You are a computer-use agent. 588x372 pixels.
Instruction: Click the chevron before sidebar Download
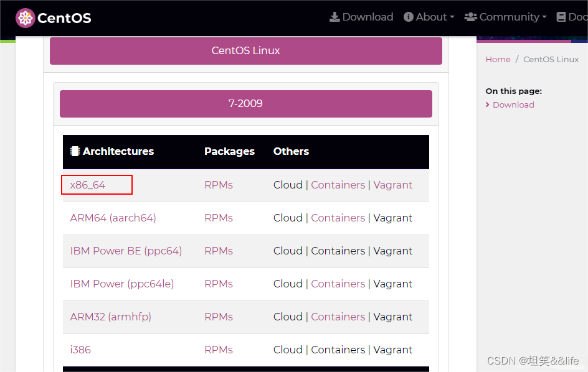coord(488,105)
